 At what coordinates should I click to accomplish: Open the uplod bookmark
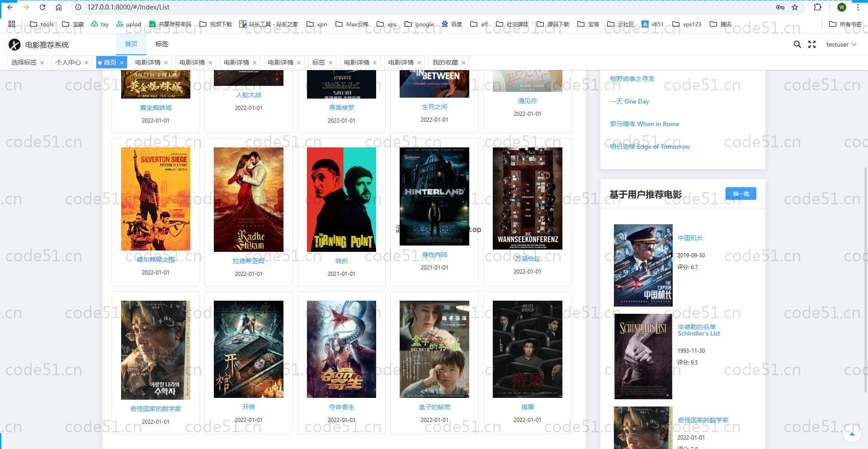tap(129, 24)
